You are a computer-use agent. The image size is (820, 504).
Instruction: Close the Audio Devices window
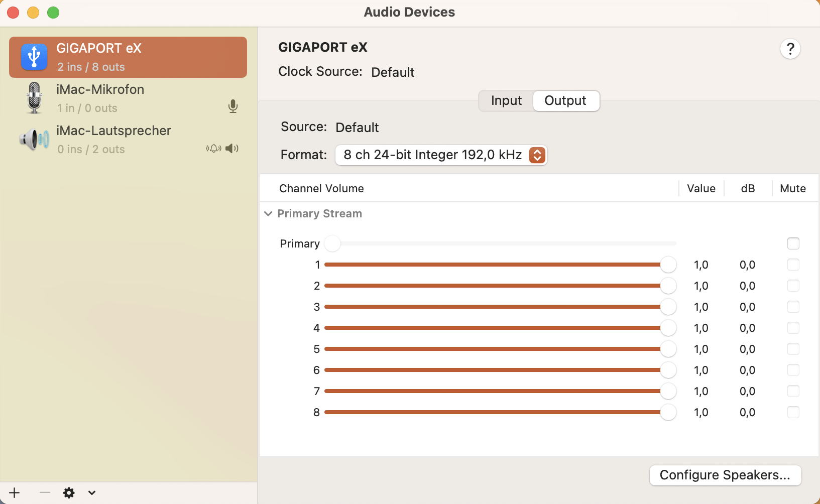[14, 13]
